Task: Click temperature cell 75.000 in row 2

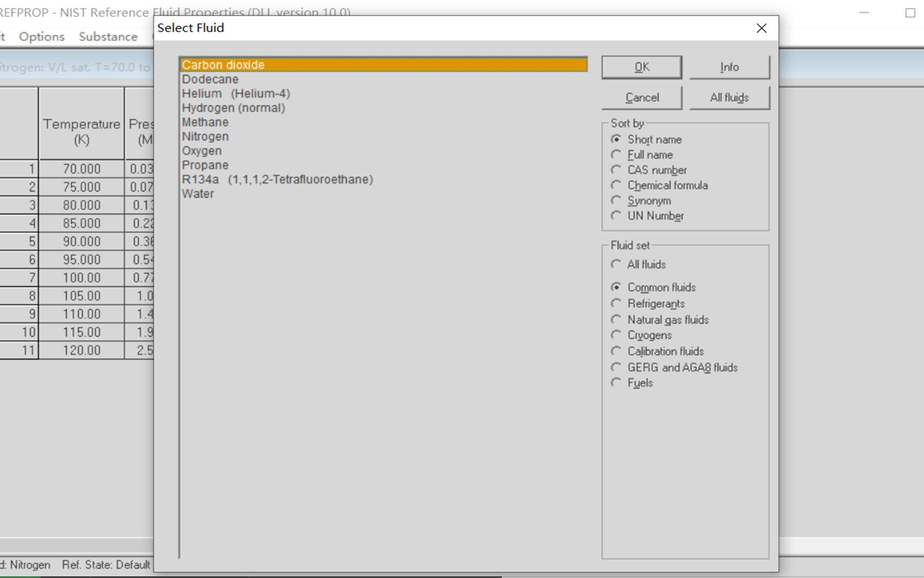Action: (x=81, y=187)
